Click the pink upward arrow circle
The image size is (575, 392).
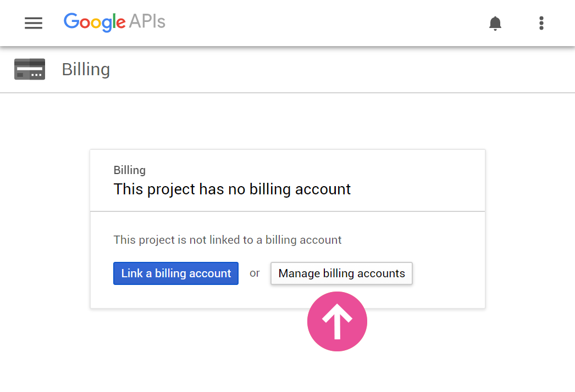pyautogui.click(x=337, y=321)
